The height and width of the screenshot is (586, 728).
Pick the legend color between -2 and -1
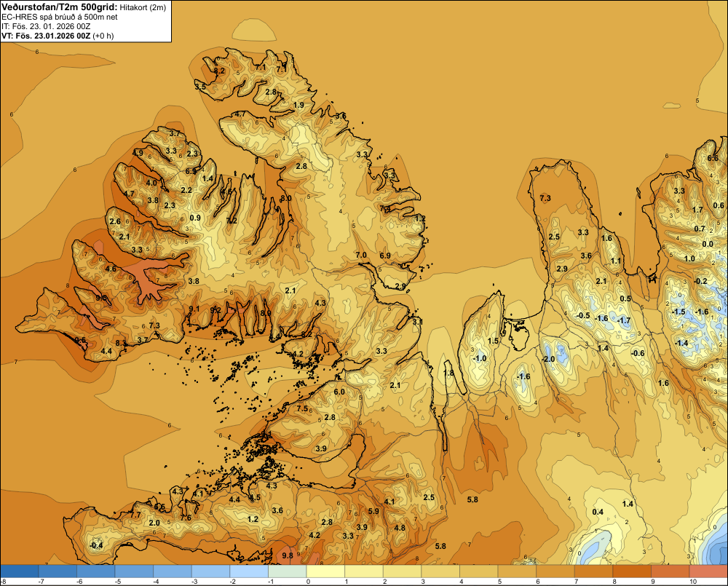[x=249, y=571]
